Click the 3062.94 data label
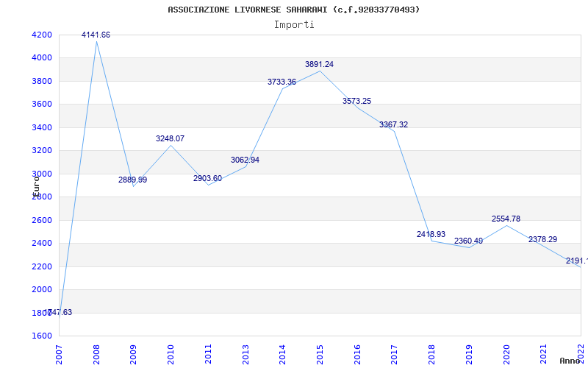This screenshot has height=368, width=588. coord(245,160)
